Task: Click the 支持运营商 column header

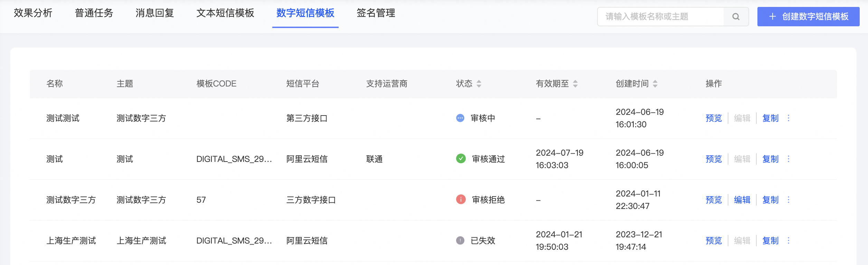Action: (387, 84)
